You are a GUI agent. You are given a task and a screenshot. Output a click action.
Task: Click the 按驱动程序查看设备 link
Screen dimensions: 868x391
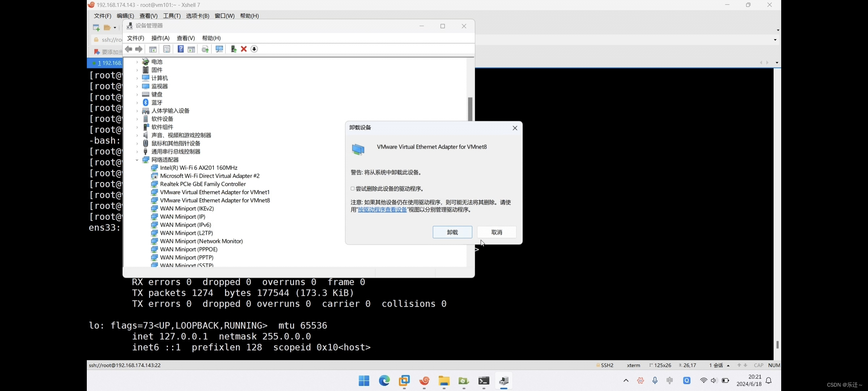pos(382,210)
